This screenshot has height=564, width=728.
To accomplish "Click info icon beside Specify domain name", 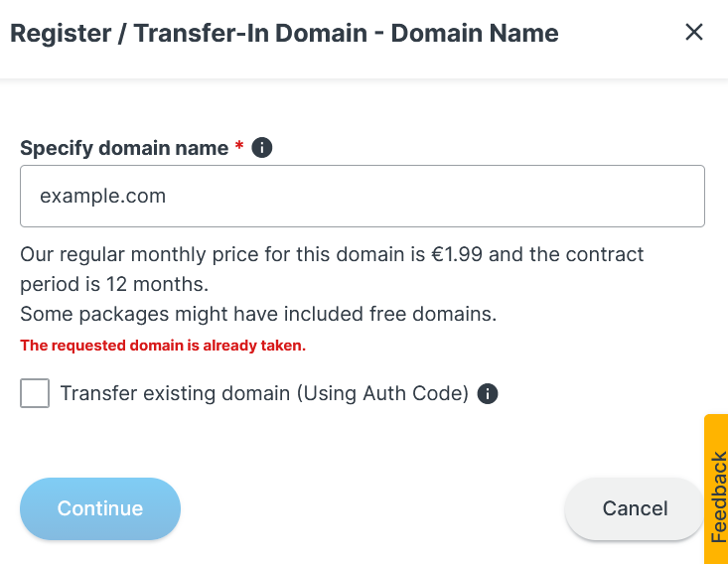I will (262, 148).
